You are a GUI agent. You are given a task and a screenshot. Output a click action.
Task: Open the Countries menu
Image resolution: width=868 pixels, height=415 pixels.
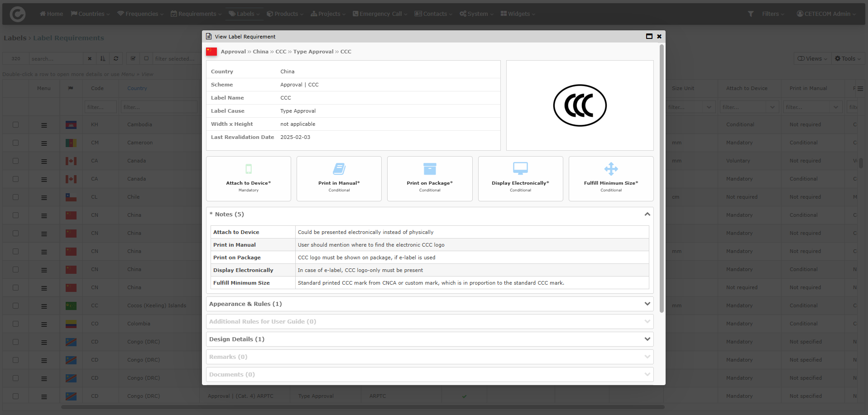[90, 14]
